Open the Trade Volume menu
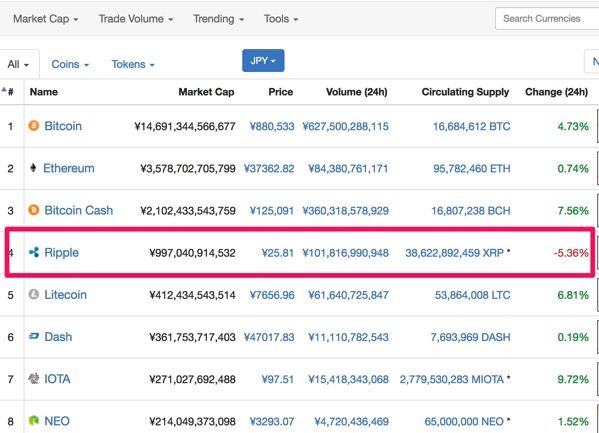This screenshot has width=599, height=433. click(136, 19)
